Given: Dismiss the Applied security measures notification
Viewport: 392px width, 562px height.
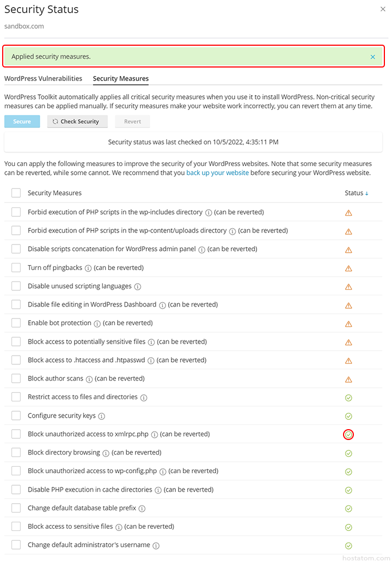Looking at the screenshot, I should click(x=373, y=57).
